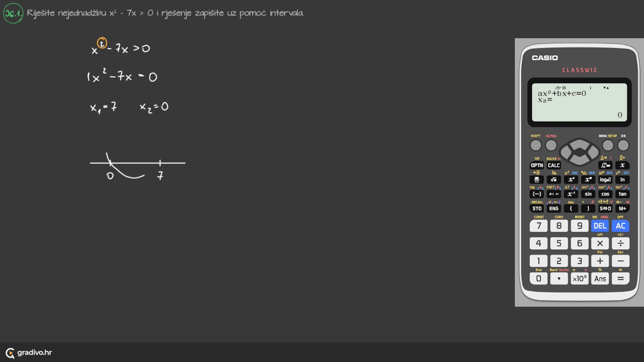The width and height of the screenshot is (644, 362).
Task: Tap the logarithm base template key
Action: 605,180
